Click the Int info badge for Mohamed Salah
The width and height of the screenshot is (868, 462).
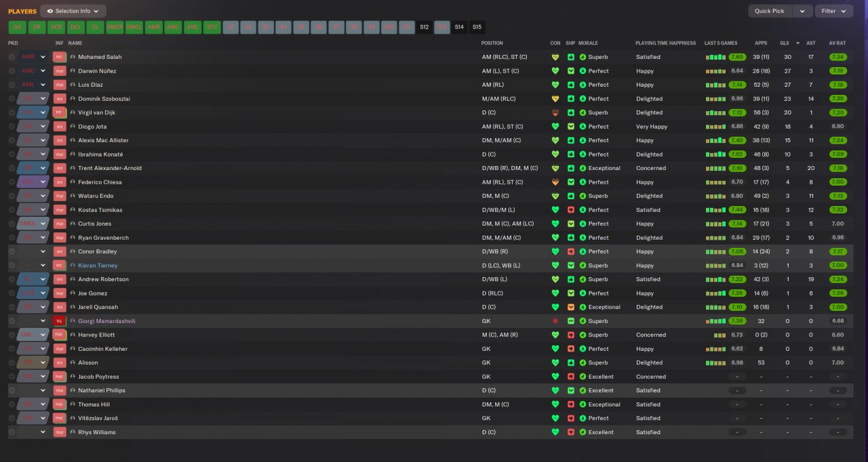(x=59, y=57)
